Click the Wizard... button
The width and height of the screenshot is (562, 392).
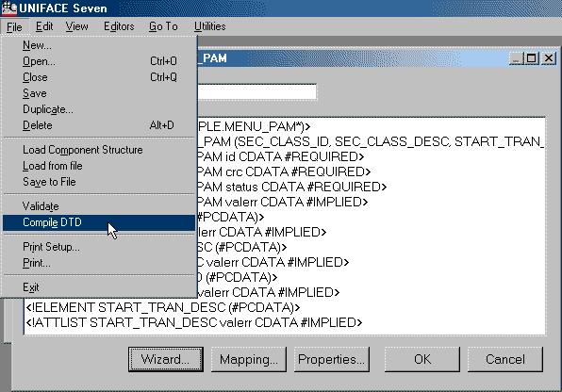click(166, 359)
